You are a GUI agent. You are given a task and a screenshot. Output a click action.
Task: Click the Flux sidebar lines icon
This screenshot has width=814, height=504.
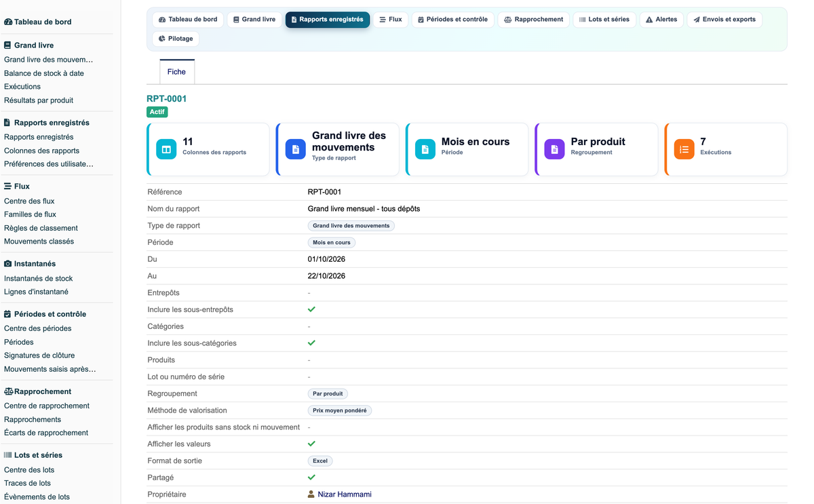(x=7, y=186)
